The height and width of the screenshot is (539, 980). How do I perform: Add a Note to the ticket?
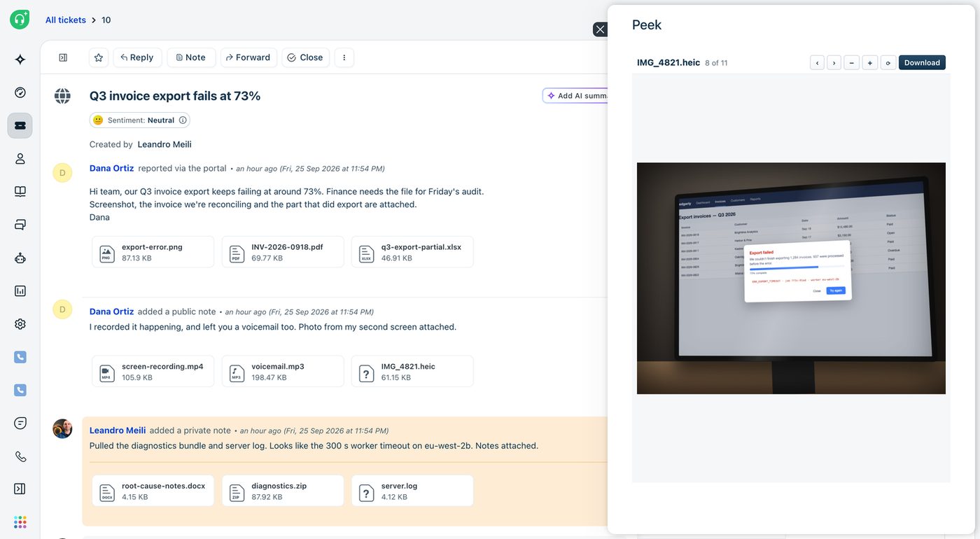pyautogui.click(x=191, y=57)
